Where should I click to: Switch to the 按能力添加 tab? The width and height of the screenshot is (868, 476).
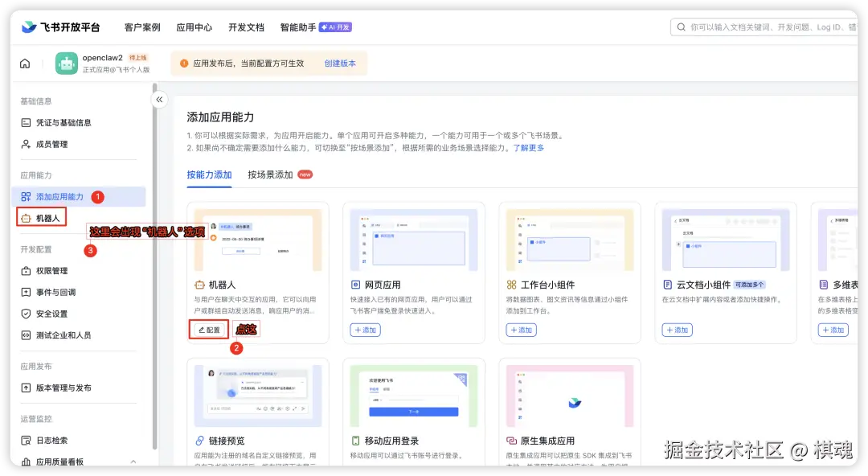(209, 174)
